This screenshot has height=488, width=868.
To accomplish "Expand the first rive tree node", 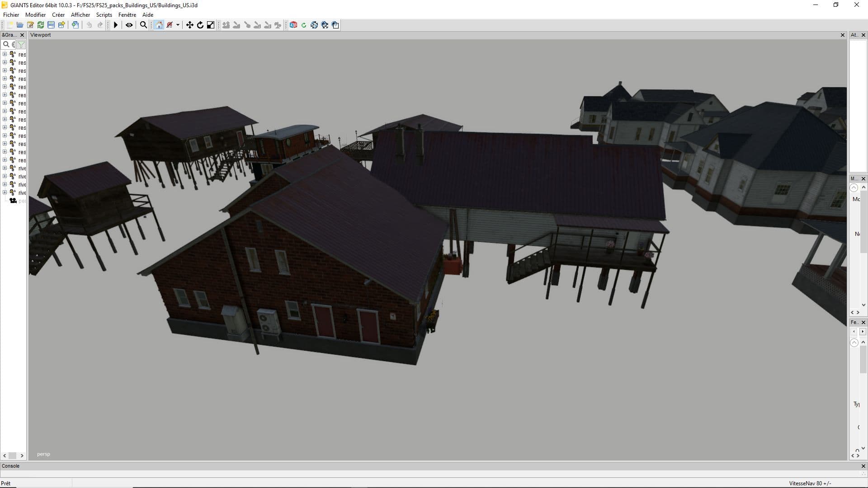I will click(5, 168).
